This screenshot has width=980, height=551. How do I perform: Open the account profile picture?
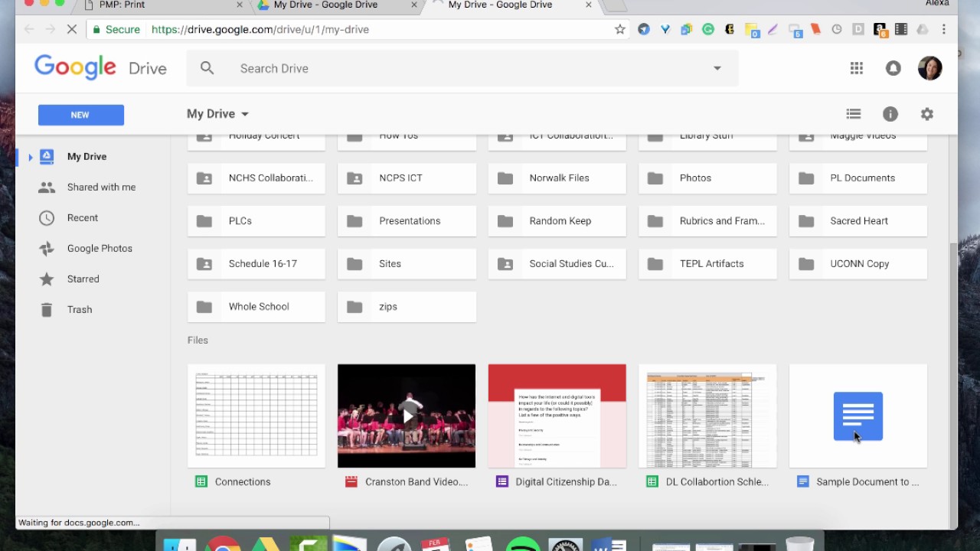[930, 68]
